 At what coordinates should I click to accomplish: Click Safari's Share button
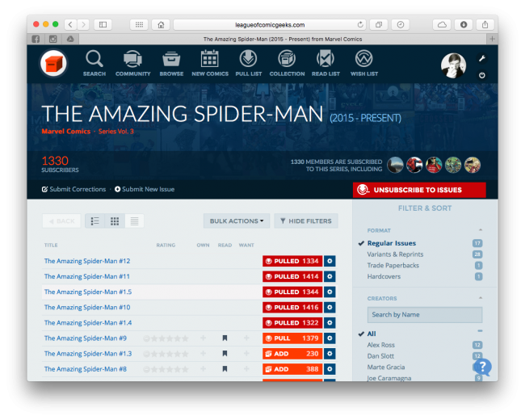pos(485,24)
